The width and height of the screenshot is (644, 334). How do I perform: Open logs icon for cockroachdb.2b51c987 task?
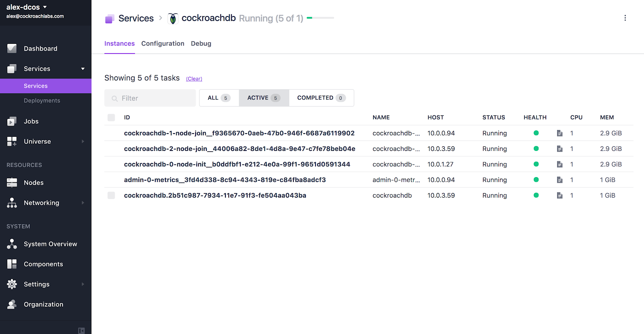click(559, 196)
